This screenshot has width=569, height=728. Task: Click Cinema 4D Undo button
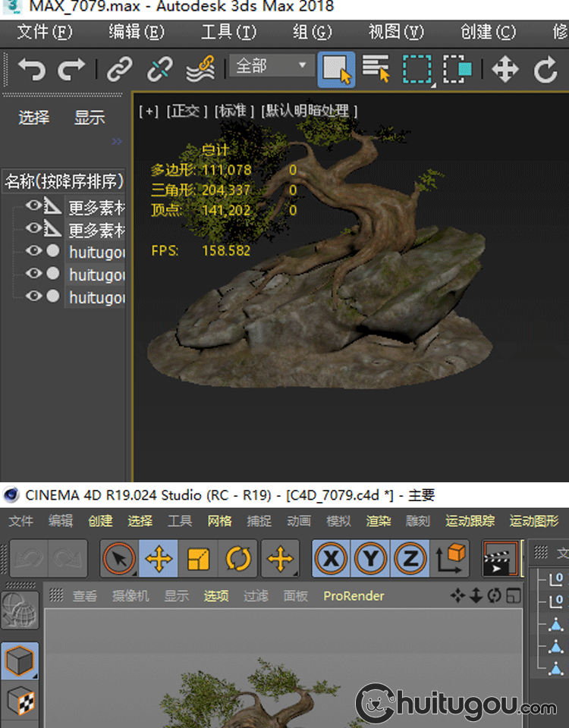tap(29, 558)
